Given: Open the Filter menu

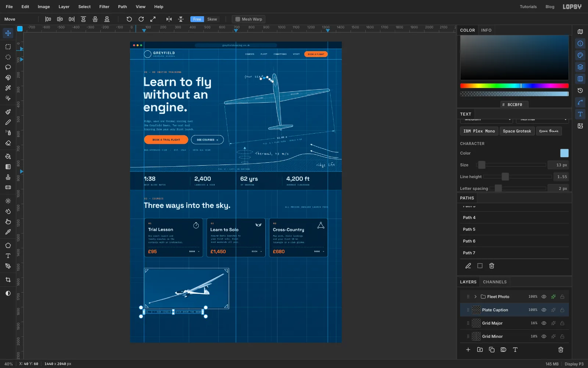Looking at the screenshot, I should (104, 7).
